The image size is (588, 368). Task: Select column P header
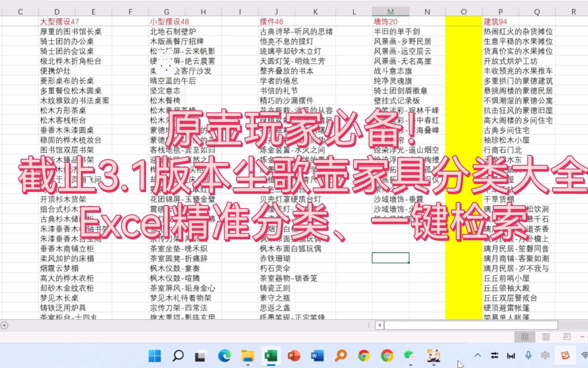point(501,12)
